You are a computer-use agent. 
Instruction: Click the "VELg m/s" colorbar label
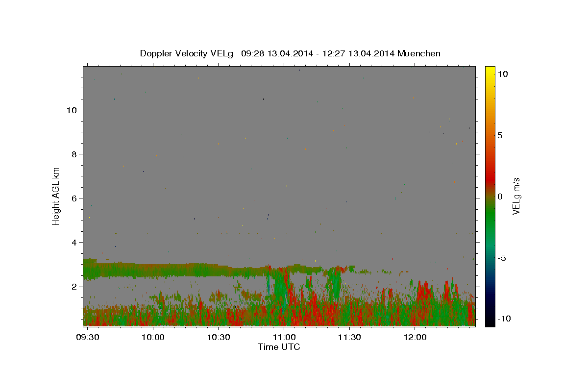(516, 196)
